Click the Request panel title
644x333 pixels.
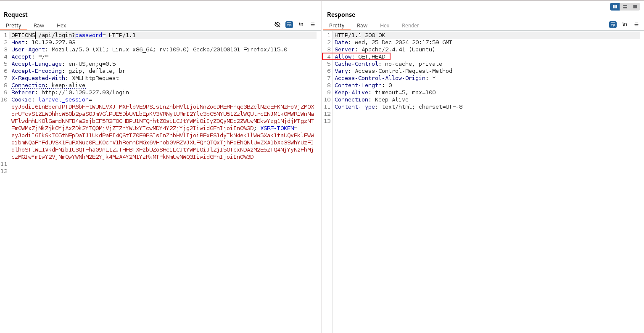click(x=16, y=15)
